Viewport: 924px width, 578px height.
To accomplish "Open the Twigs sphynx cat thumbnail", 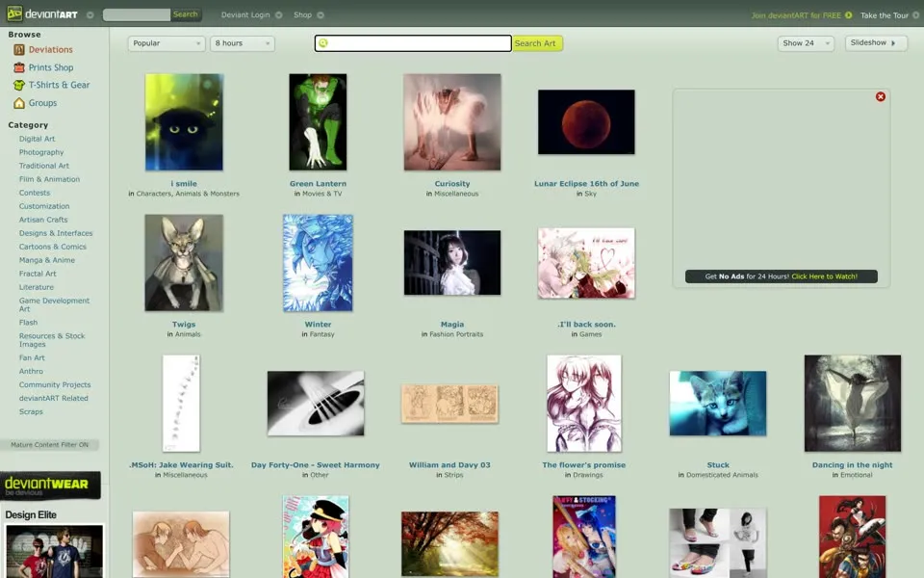I will click(x=184, y=262).
